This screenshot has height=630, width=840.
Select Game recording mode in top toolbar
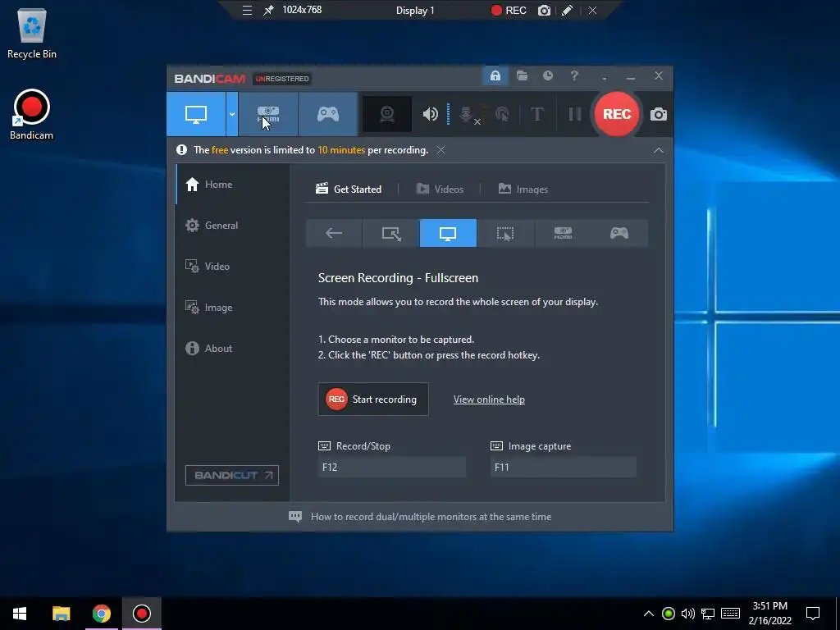click(x=328, y=114)
